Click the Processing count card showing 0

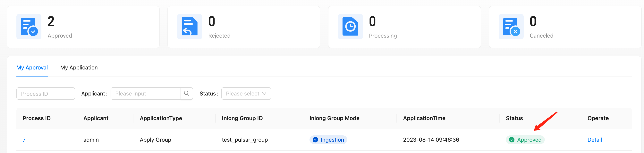404,27
